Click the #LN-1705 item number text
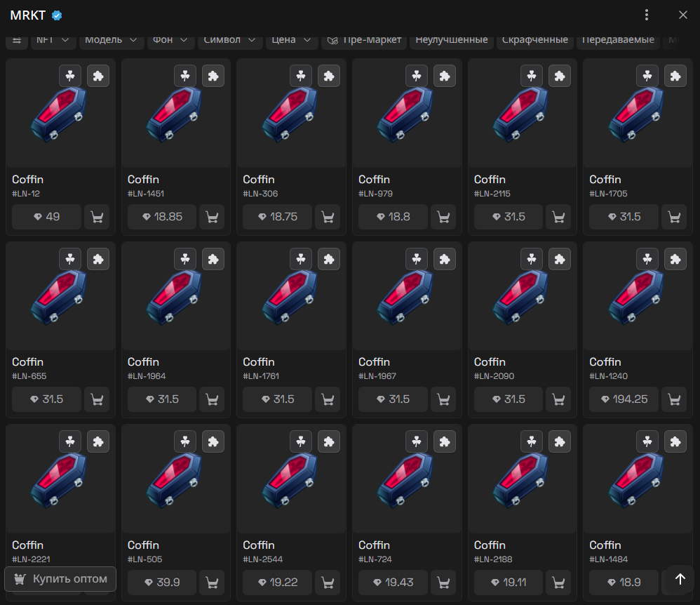The height and width of the screenshot is (605, 700). coord(608,194)
